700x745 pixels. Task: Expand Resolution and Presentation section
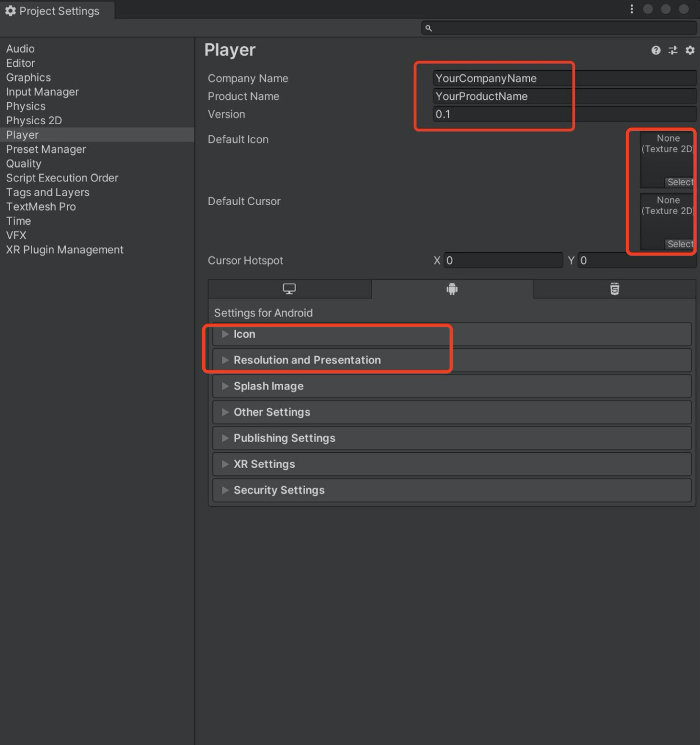point(452,360)
